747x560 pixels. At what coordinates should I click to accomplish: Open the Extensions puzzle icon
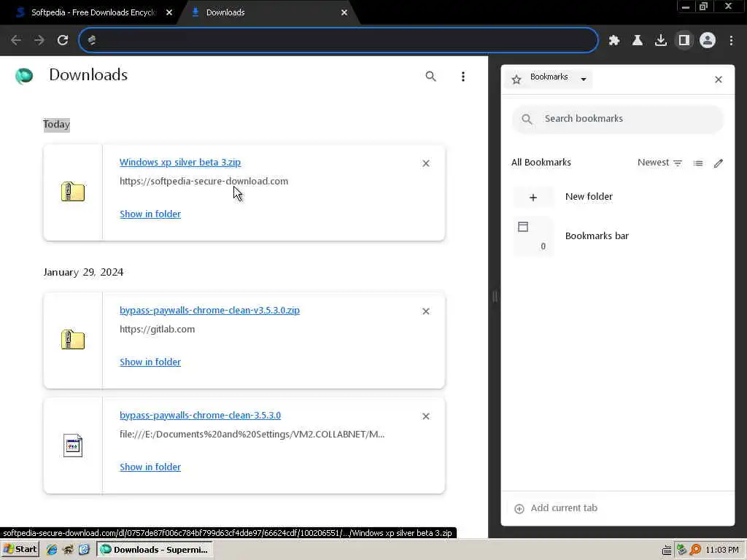pyautogui.click(x=614, y=41)
